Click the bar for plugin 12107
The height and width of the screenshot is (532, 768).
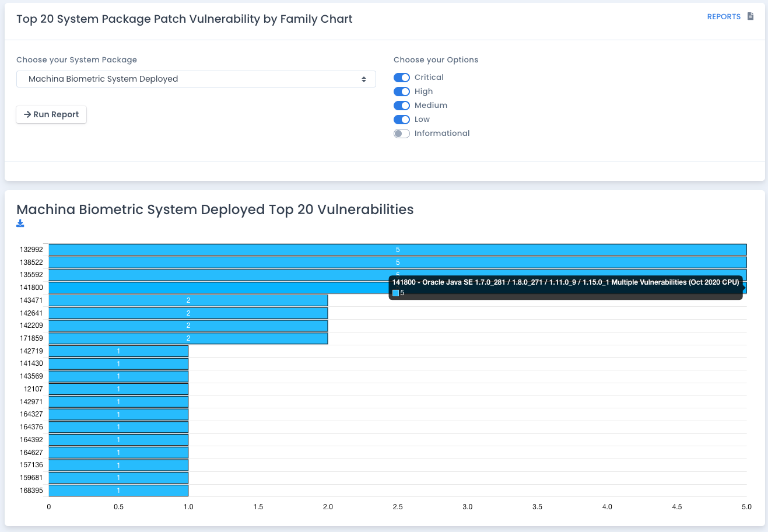(118, 389)
